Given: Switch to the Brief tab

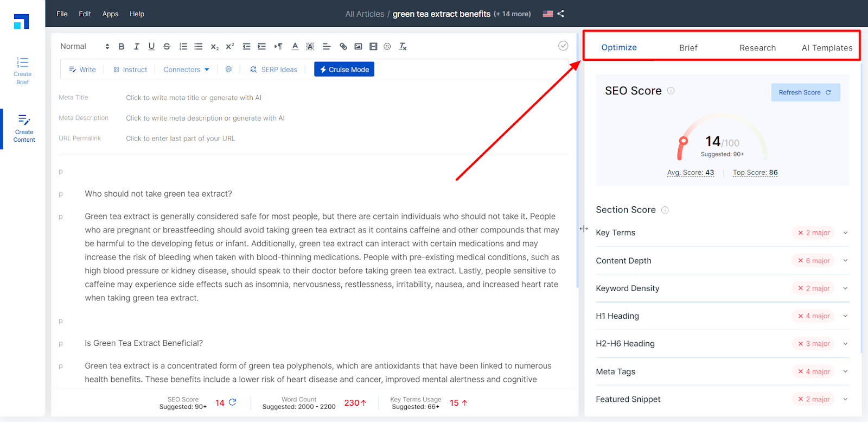Looking at the screenshot, I should (688, 48).
